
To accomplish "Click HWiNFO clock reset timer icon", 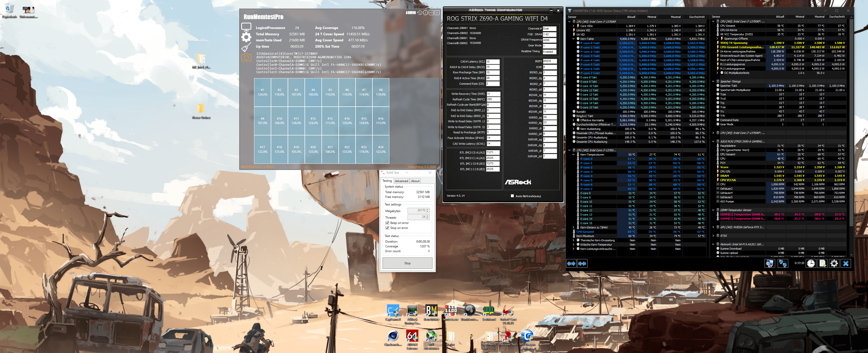I will pyautogui.click(x=811, y=263).
